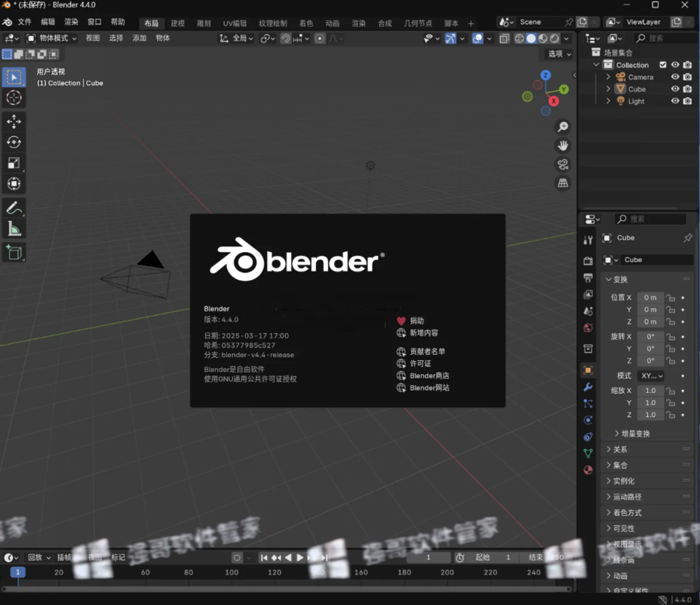
Task: Open the Modifiers wrench tab
Action: [x=588, y=387]
